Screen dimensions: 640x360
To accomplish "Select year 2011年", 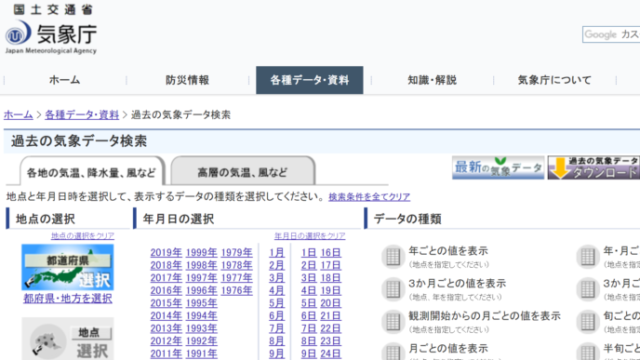I will [x=166, y=353].
